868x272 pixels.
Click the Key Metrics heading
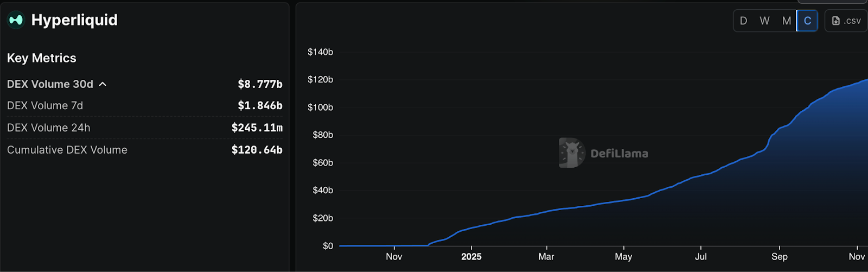click(42, 58)
